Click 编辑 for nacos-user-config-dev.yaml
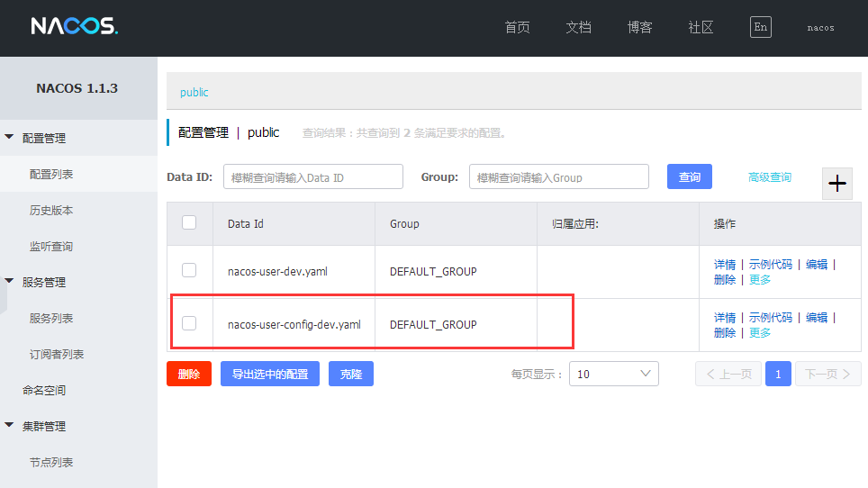Viewport: 868px width, 488px height. pos(817,318)
